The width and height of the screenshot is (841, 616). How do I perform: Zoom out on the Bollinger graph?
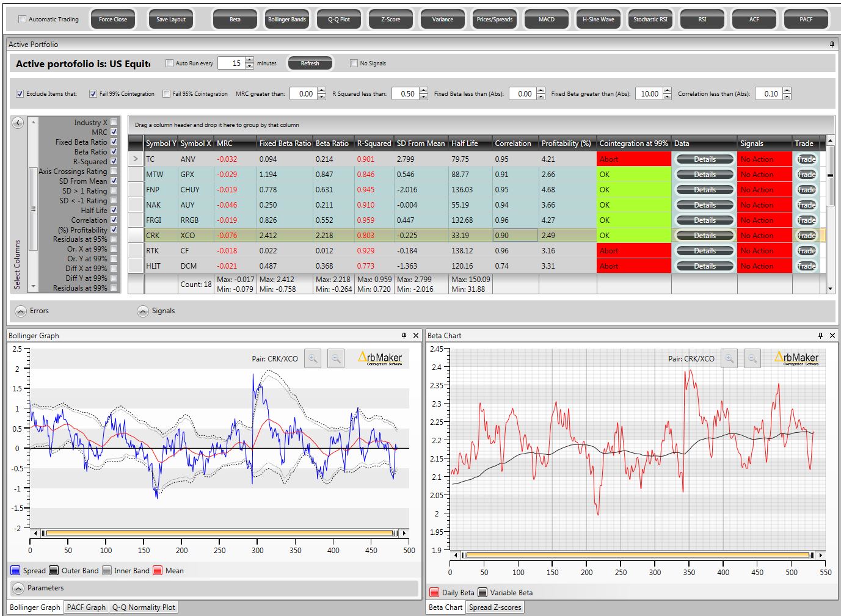(x=336, y=358)
